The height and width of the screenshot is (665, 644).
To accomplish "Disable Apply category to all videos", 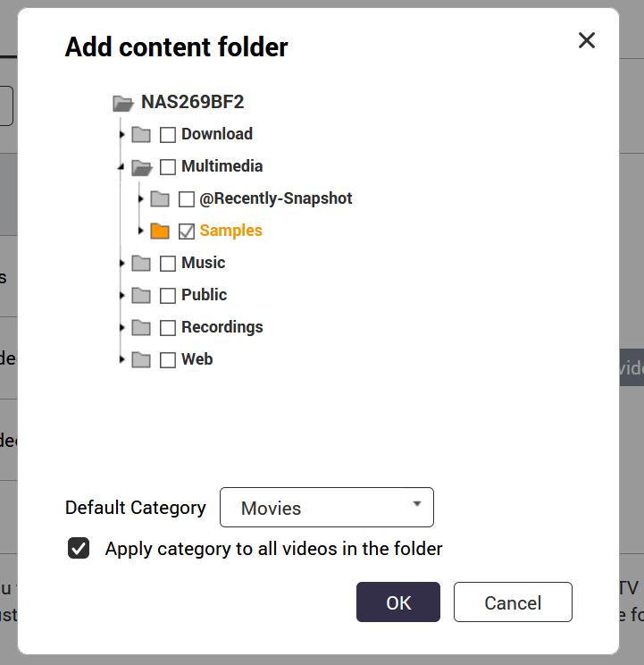I will [x=79, y=549].
